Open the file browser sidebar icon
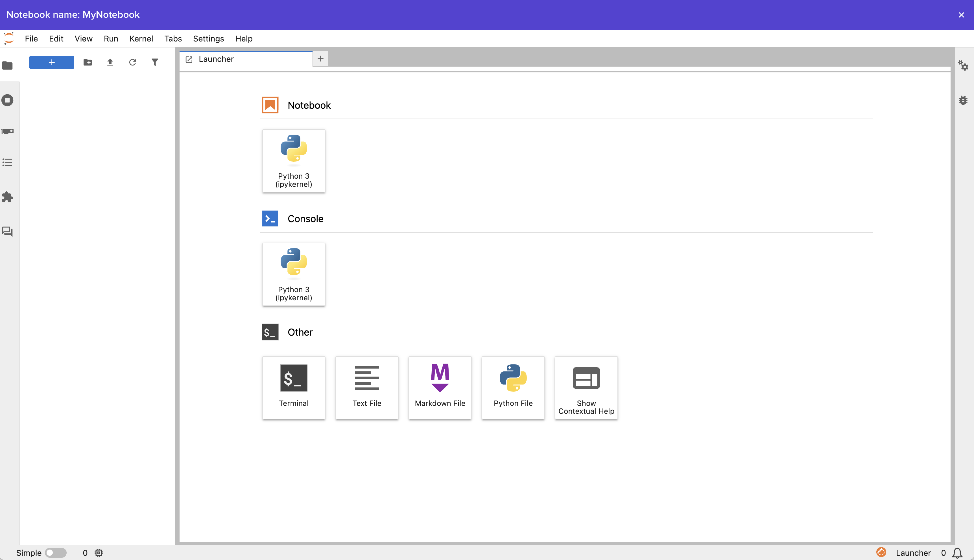 click(x=8, y=66)
